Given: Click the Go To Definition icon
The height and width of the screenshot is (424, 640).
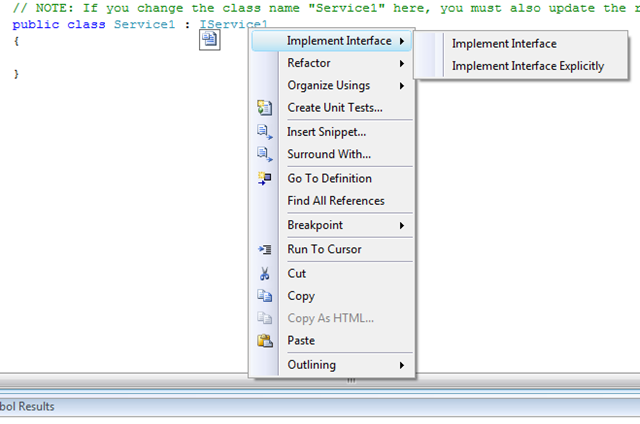Looking at the screenshot, I should click(x=264, y=178).
